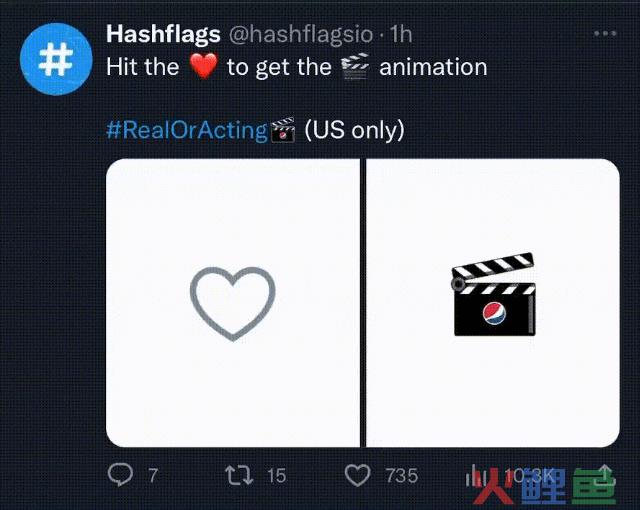Click the reply count 7
The width and height of the screenshot is (640, 510).
pyautogui.click(x=153, y=476)
